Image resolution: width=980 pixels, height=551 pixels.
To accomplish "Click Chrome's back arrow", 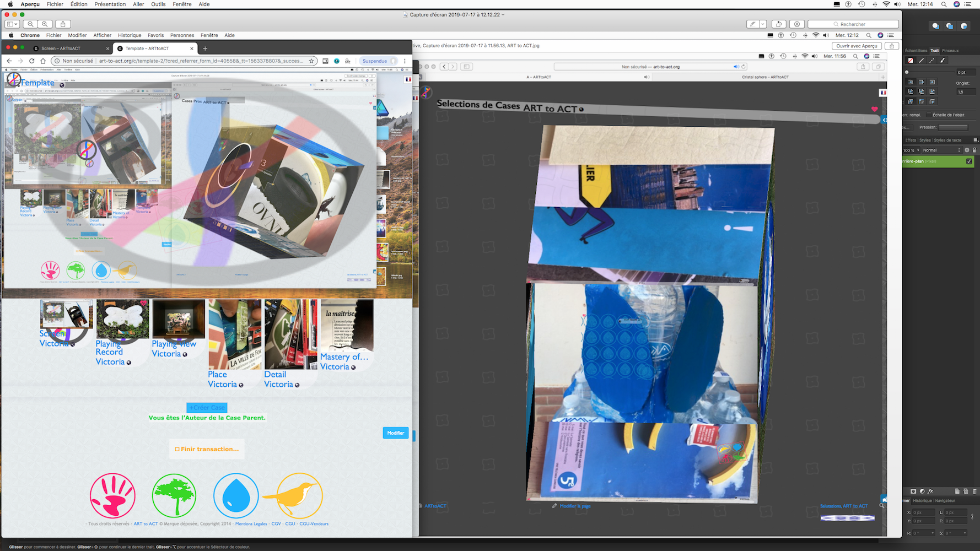I will point(9,61).
